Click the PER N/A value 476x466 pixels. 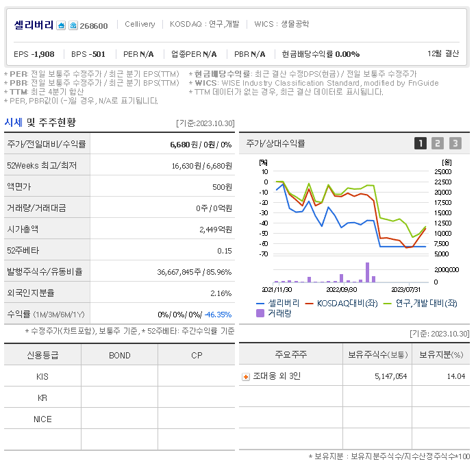[x=147, y=54]
